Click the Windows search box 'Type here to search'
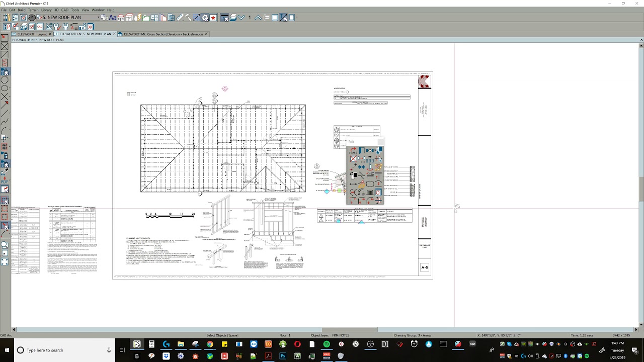Viewport: 644px width, 362px height. [x=64, y=350]
